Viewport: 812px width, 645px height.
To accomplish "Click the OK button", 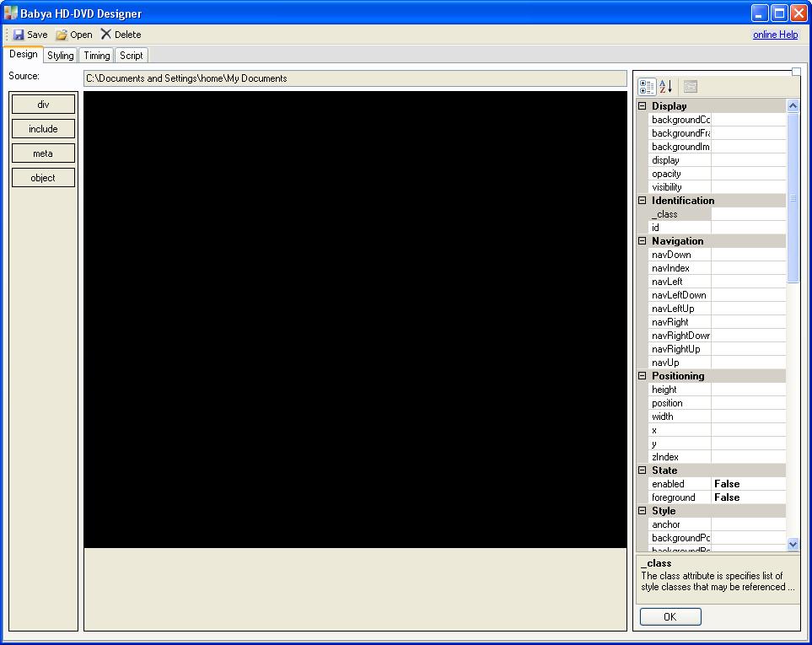I will coord(670,616).
